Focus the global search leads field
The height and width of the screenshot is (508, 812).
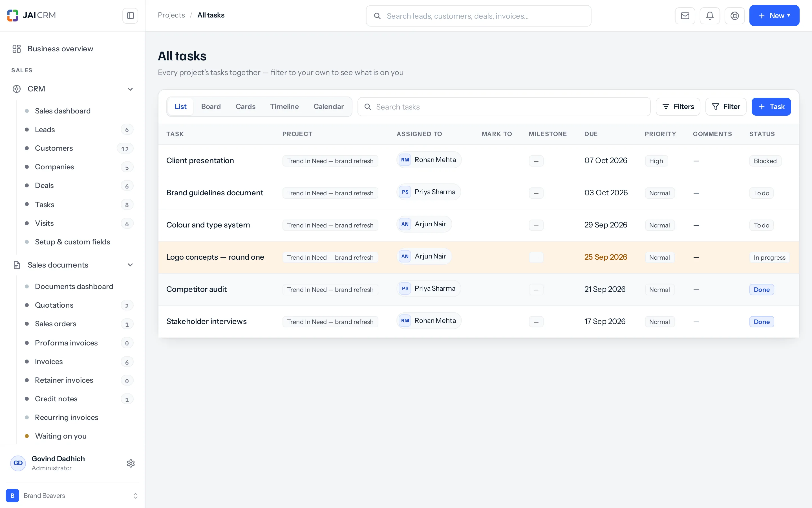pyautogui.click(x=478, y=16)
